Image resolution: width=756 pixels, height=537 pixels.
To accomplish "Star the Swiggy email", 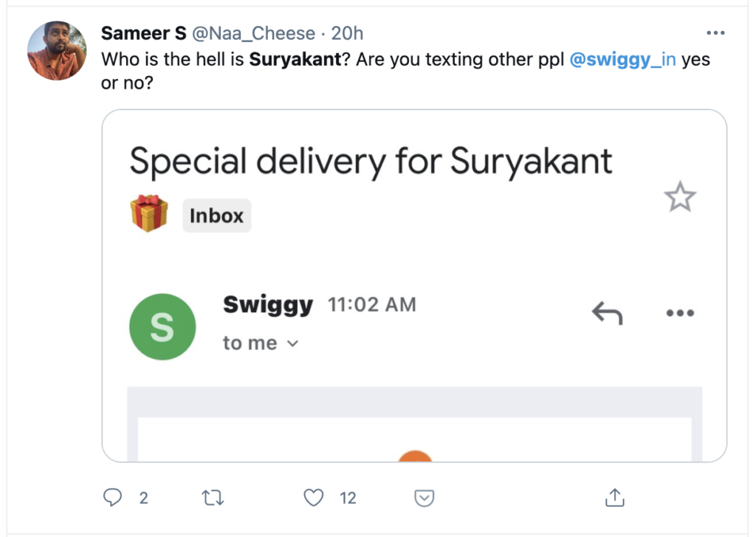I will [x=679, y=198].
